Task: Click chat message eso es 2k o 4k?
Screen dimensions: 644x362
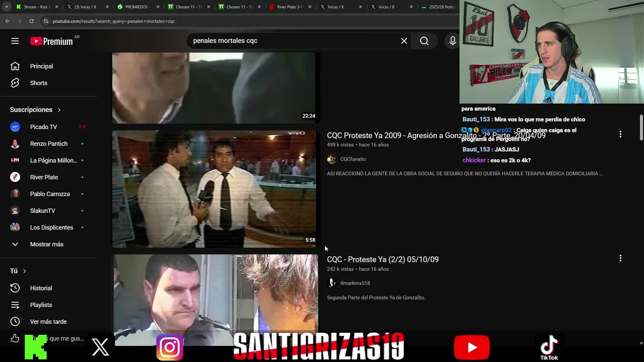Action: point(497,160)
